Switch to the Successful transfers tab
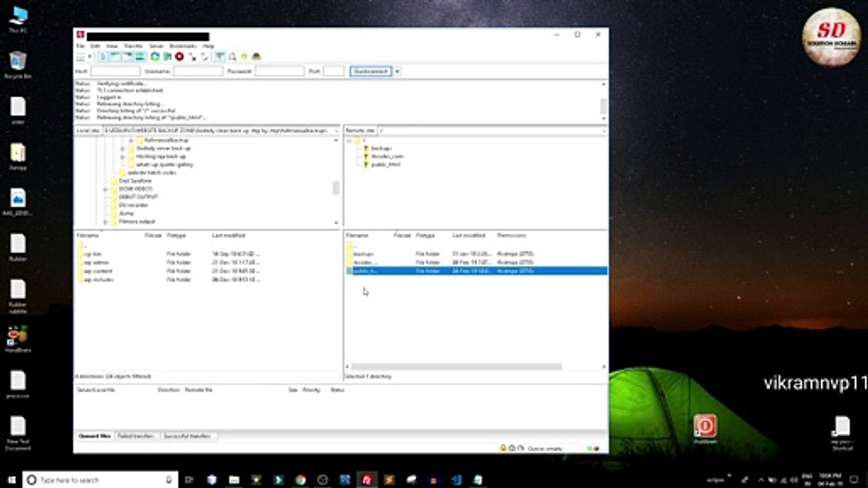This screenshot has height=488, width=868. tap(186, 436)
